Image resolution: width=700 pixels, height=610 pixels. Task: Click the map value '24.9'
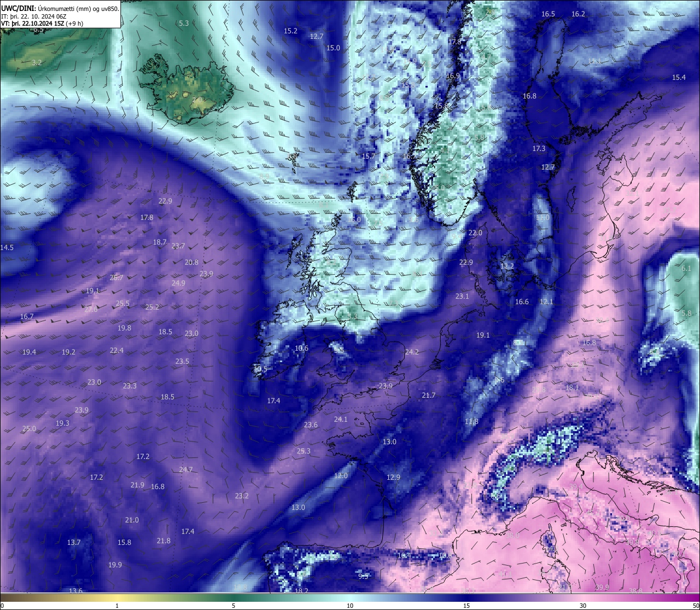(178, 283)
